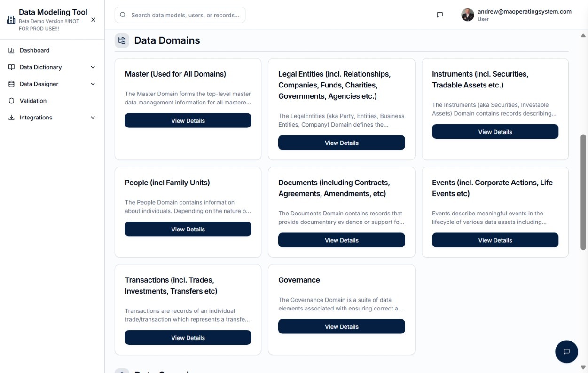Image resolution: width=588 pixels, height=373 pixels.
Task: Expand the Data Designer menu
Action: tap(93, 84)
